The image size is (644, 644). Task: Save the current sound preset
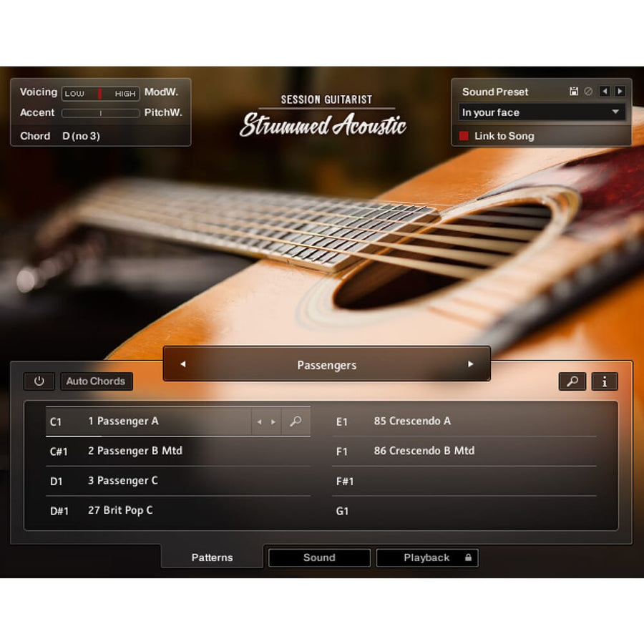(574, 91)
